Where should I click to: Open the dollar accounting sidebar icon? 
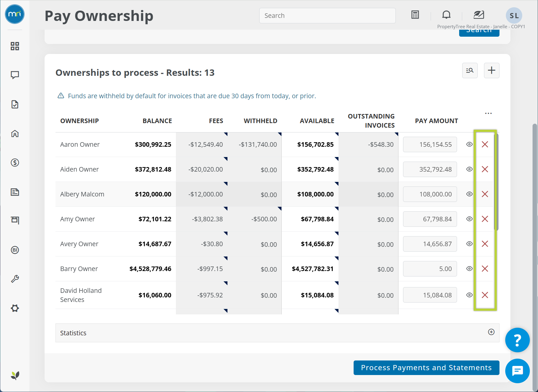pos(15,163)
